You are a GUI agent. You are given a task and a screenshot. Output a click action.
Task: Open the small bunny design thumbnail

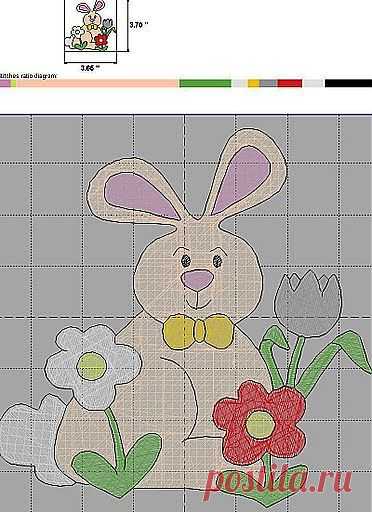coord(91,25)
